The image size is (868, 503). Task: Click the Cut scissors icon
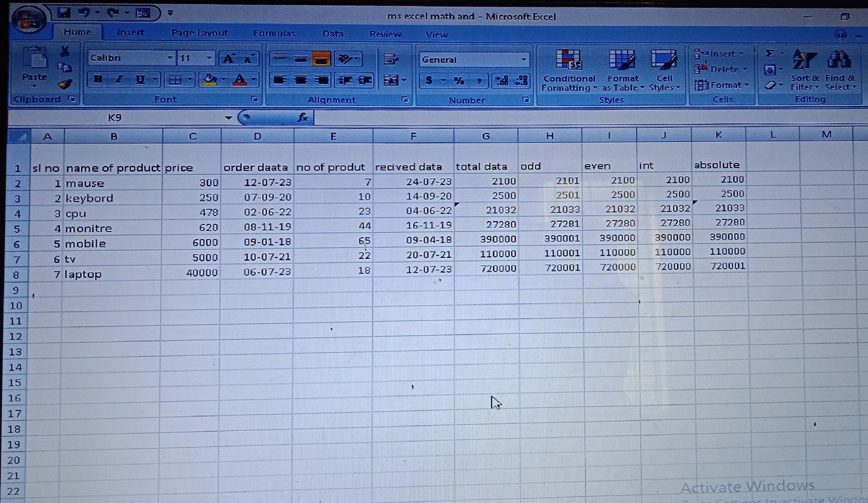[x=65, y=51]
